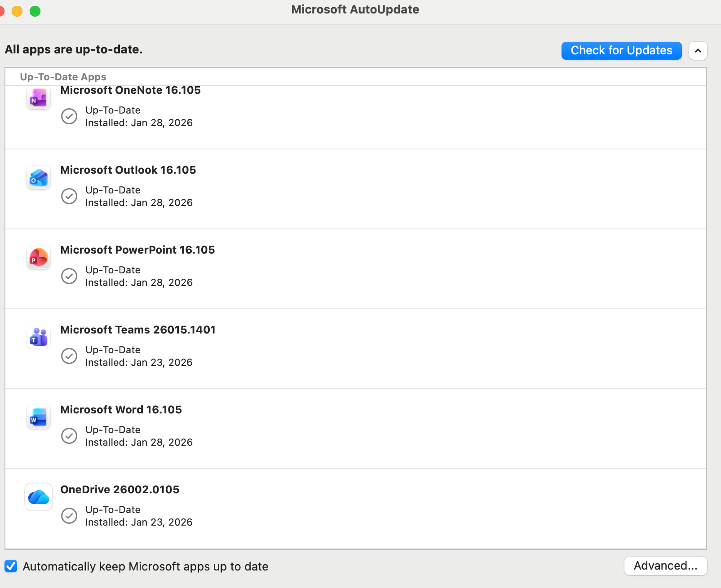
Task: Click the Up-To-Date Apps section header
Action: point(63,77)
